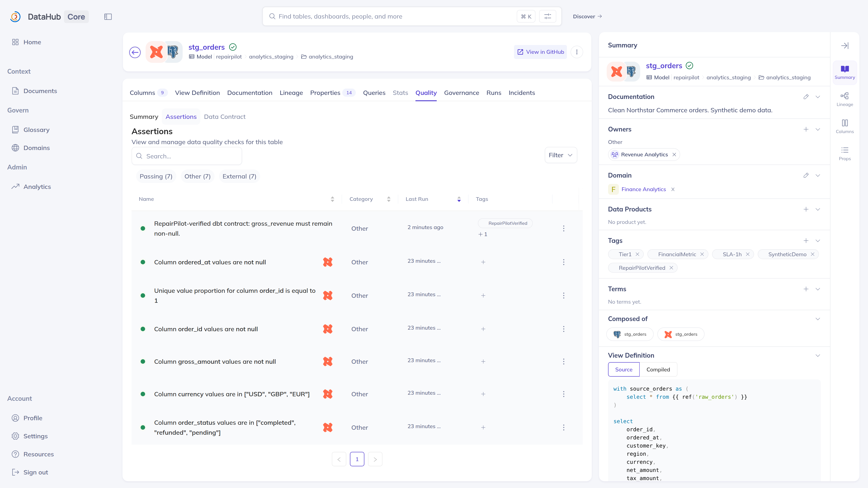Collapse the left sidebar via panel icon

(108, 16)
